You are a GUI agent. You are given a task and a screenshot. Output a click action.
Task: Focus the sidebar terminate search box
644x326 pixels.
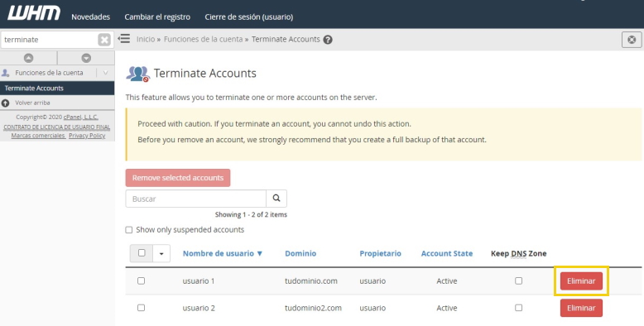(50, 40)
